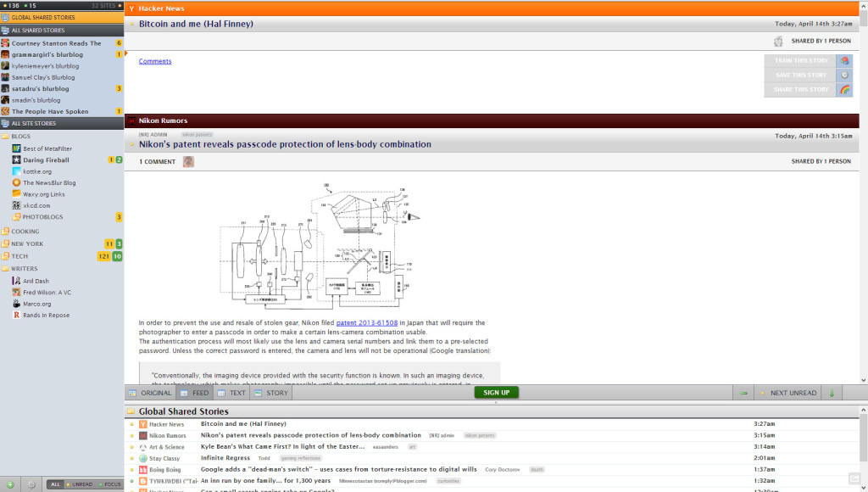868x492 pixels.
Task: Toggle the unread dot on the Google dead-man's switch row
Action: point(131,469)
